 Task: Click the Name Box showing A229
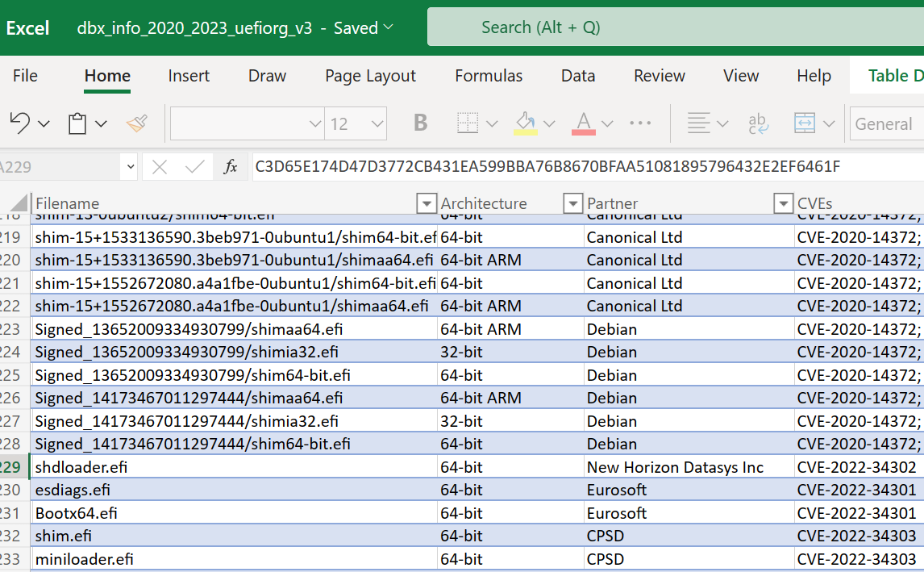point(59,167)
